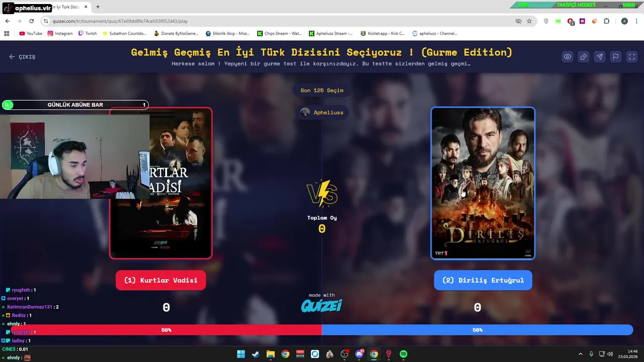Open the Twitch bookmark
The height and width of the screenshot is (362, 644).
tap(87, 34)
